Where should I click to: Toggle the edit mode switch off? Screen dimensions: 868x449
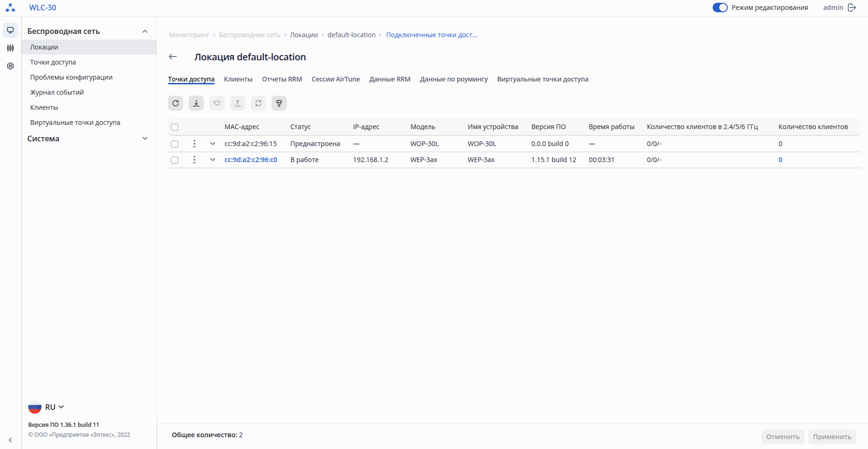click(720, 8)
